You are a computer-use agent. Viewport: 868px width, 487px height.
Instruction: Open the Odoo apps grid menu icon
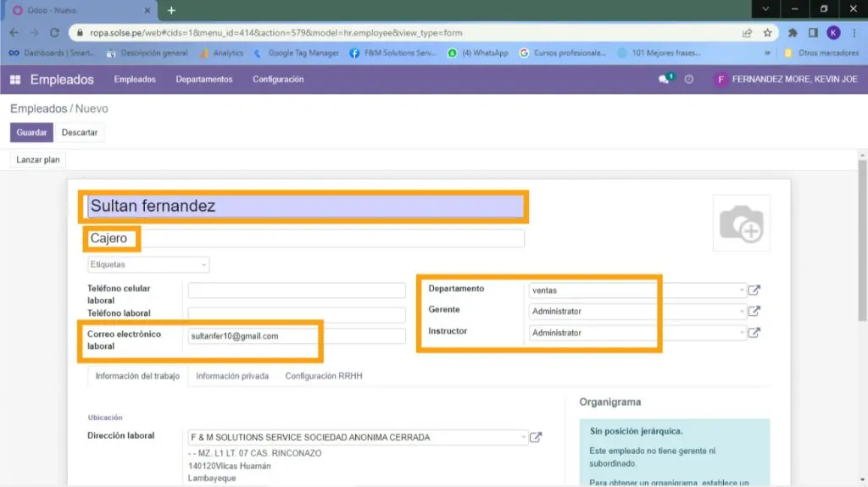click(x=15, y=80)
